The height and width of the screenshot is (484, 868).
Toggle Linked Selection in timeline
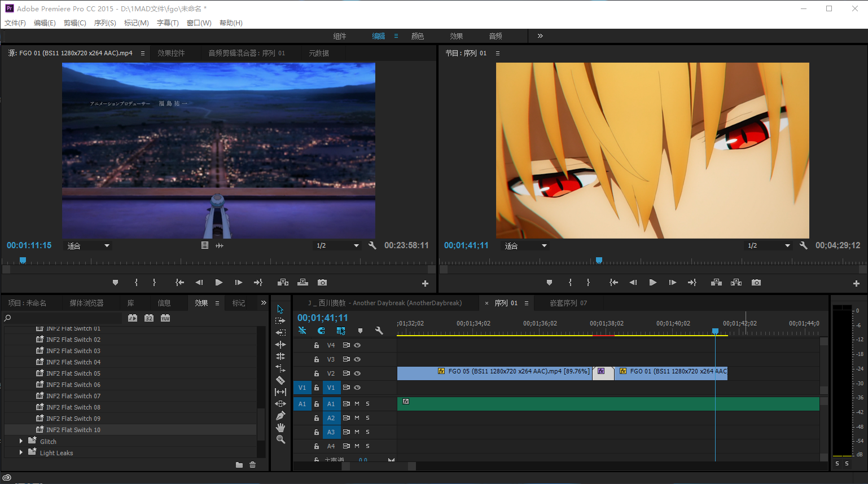pyautogui.click(x=341, y=331)
